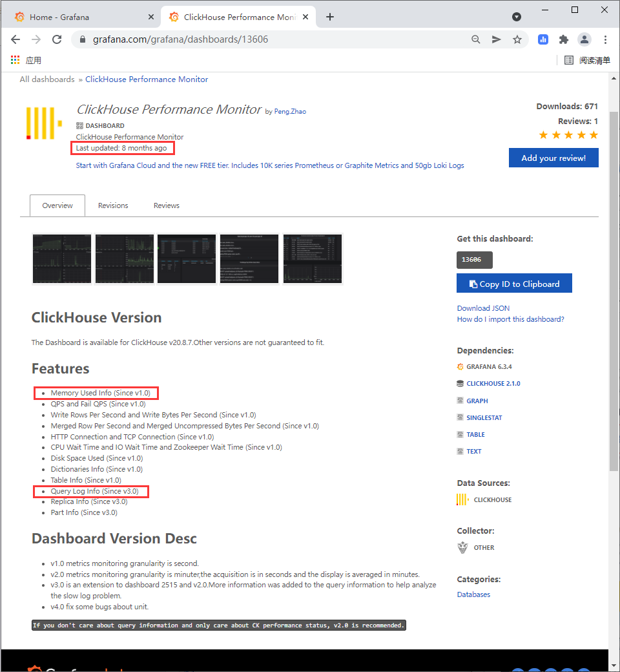The width and height of the screenshot is (620, 672).
Task: Switch to the Home - Grafana tab
Action: pyautogui.click(x=81, y=17)
